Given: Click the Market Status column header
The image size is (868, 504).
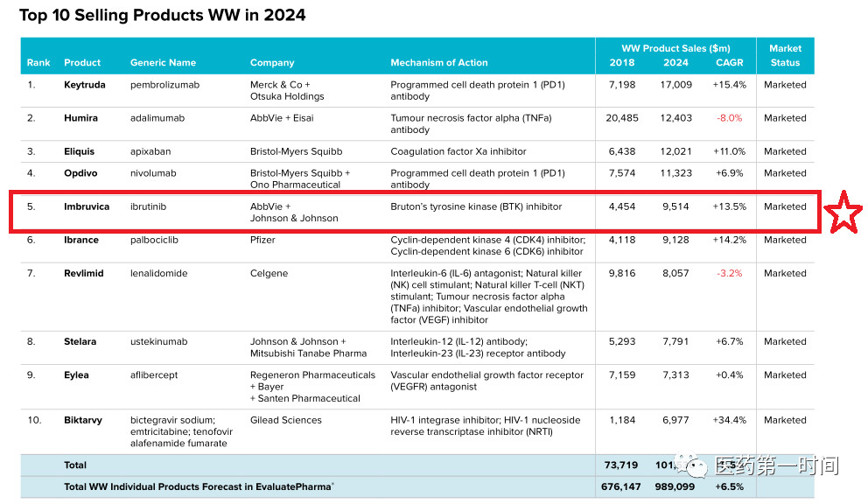Looking at the screenshot, I should (x=785, y=55).
